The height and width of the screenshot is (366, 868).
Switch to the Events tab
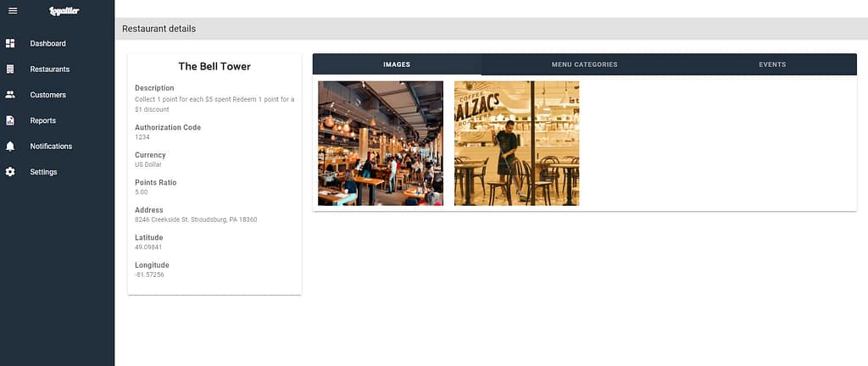(772, 64)
